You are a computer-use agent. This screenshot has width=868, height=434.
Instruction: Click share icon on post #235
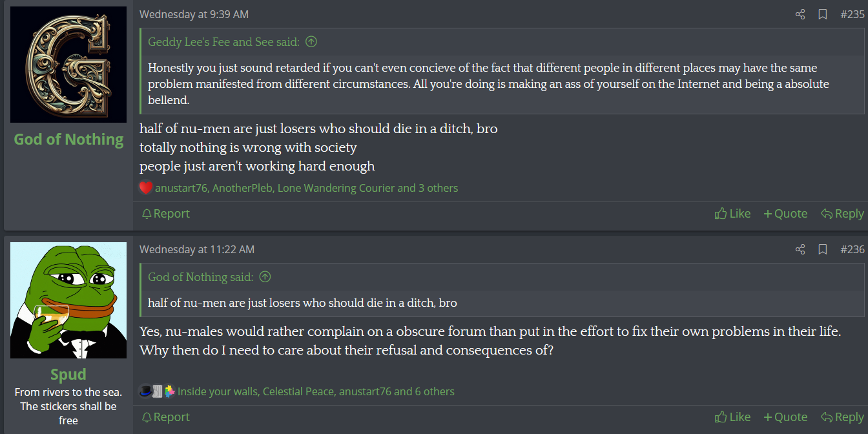(800, 14)
